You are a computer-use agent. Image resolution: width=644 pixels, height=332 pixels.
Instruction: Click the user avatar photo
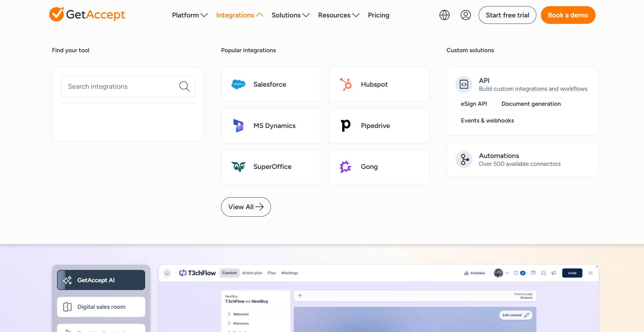click(498, 273)
